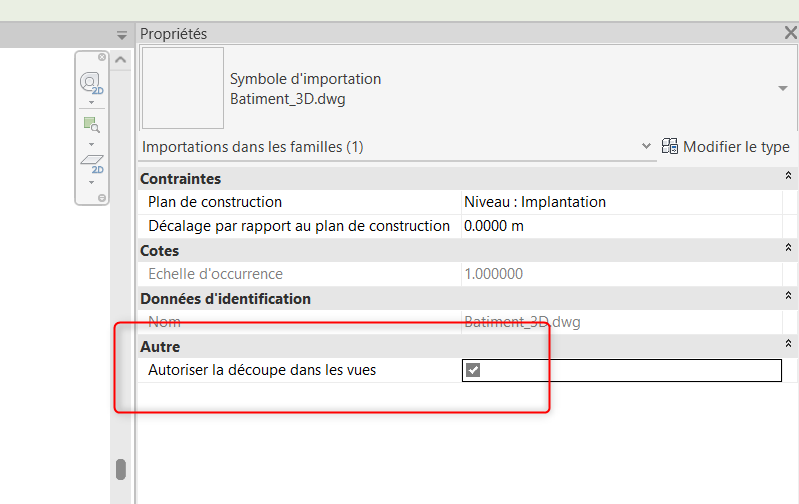Image resolution: width=799 pixels, height=504 pixels.
Task: Click the Modifier le type icon
Action: coord(670,146)
